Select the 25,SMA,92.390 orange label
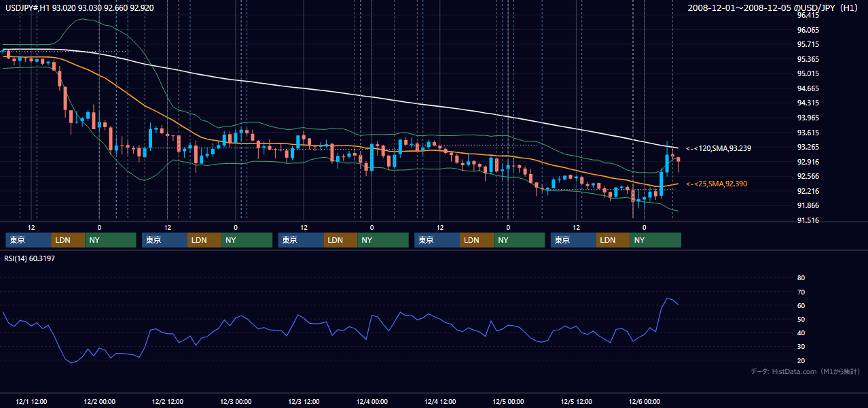The height and width of the screenshot is (408, 868). tap(717, 184)
